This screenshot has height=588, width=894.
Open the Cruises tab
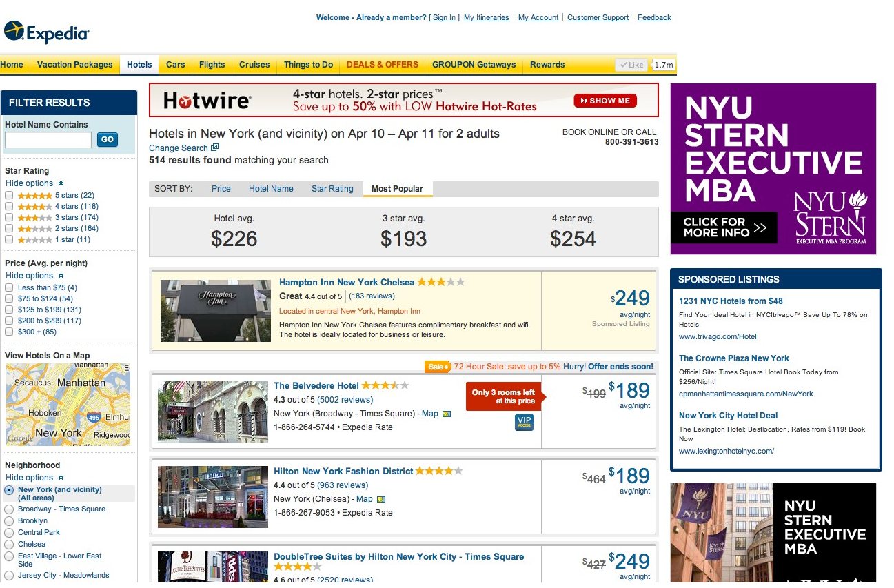pyautogui.click(x=254, y=65)
